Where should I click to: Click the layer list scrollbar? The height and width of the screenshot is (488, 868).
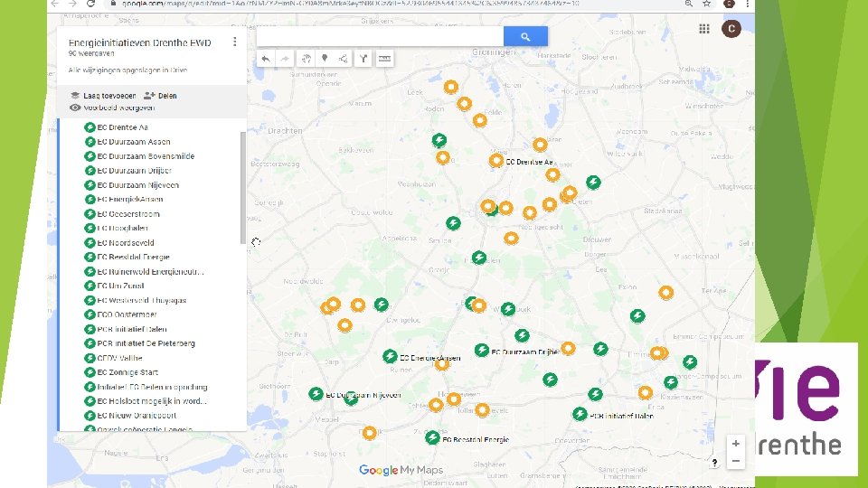[x=243, y=188]
